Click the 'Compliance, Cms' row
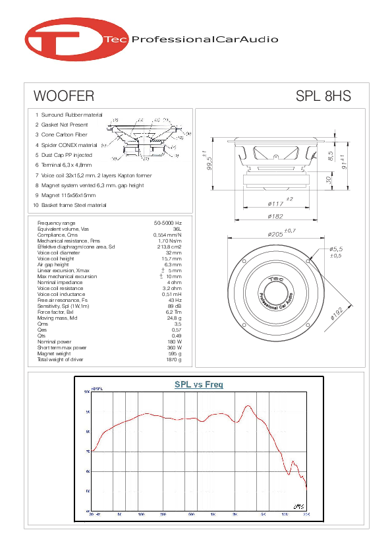Screen dimensions: 392x555 click(x=109, y=235)
